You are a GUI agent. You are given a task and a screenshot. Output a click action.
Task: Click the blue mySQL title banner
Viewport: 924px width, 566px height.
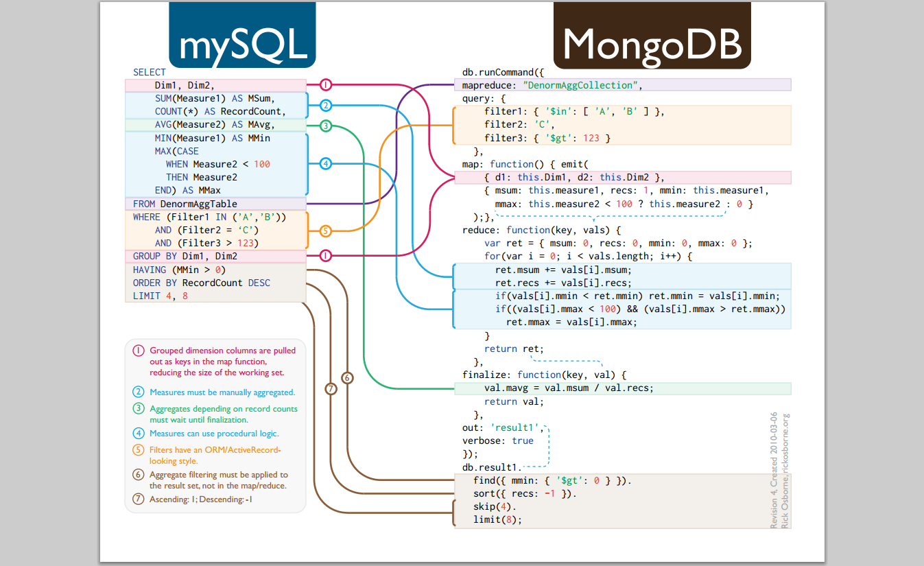(242, 36)
